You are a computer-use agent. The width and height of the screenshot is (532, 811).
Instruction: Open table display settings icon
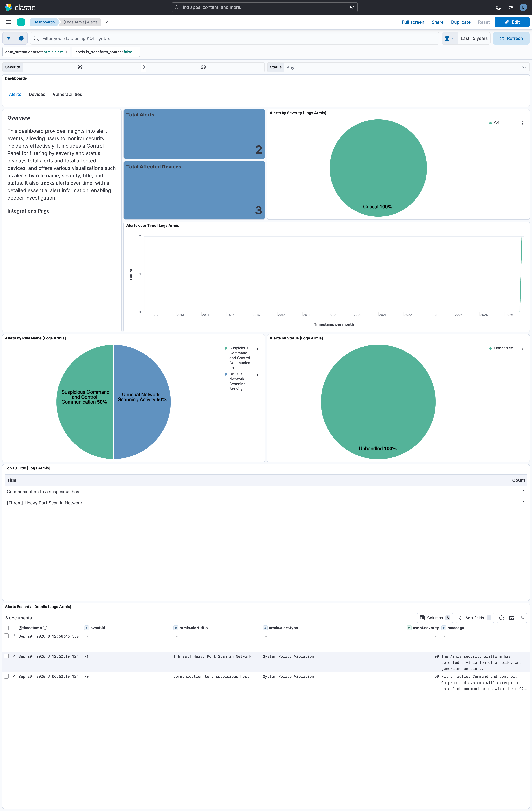(522, 618)
